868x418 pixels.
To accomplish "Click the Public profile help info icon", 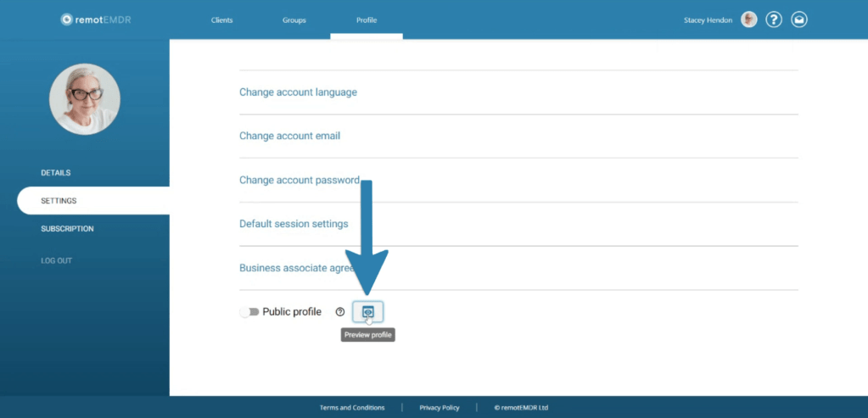I will click(340, 312).
